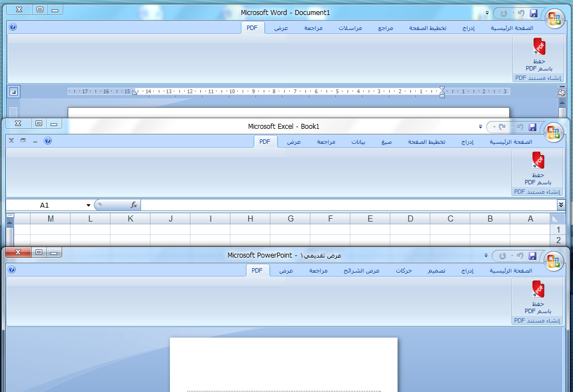Open Word تخطيط الصفحة tab
573x392 pixels.
[x=428, y=28]
